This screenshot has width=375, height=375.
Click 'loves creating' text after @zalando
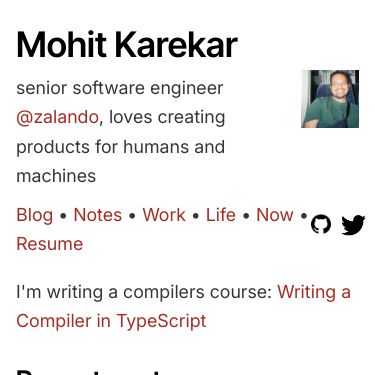point(167,117)
